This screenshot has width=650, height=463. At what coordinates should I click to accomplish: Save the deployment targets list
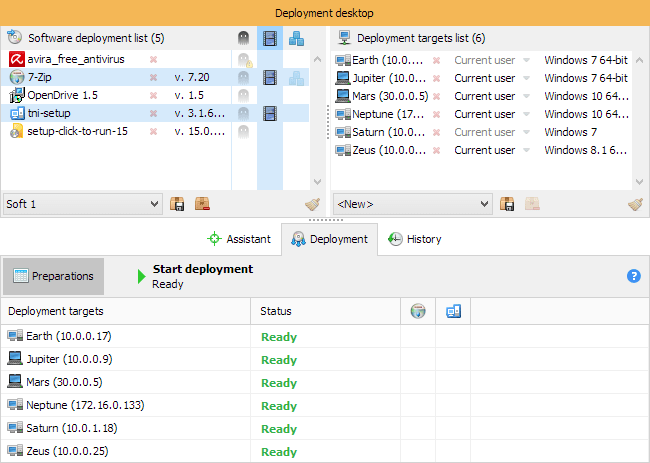[x=508, y=204]
